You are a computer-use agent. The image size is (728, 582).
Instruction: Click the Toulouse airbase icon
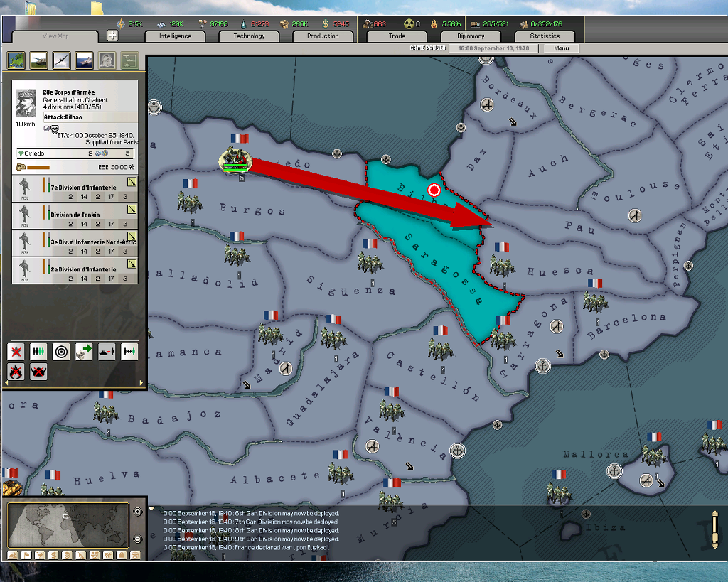[635, 216]
